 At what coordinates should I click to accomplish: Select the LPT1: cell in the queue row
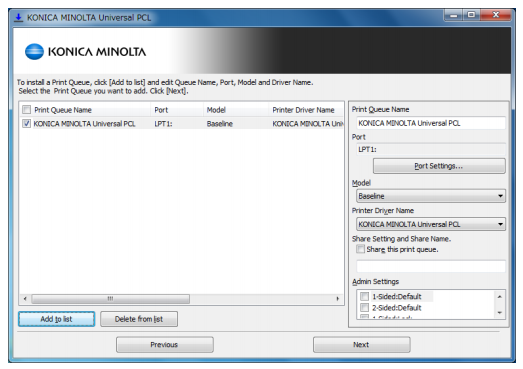pyautogui.click(x=163, y=124)
